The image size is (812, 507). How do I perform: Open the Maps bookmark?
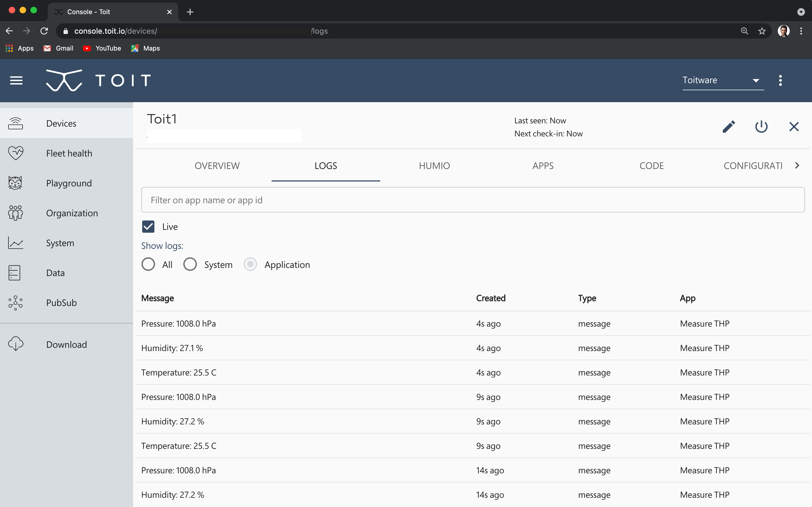point(146,48)
